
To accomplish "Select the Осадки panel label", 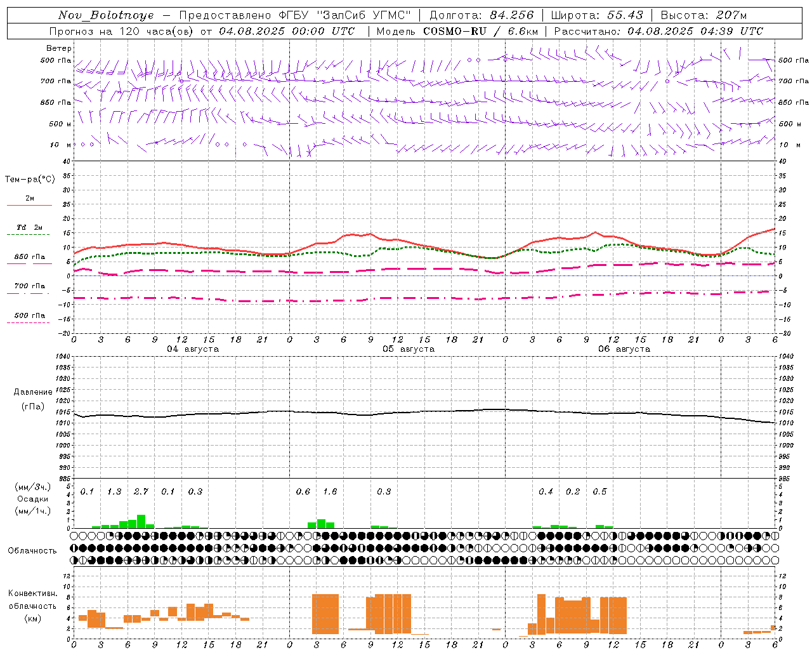I will point(32,499).
